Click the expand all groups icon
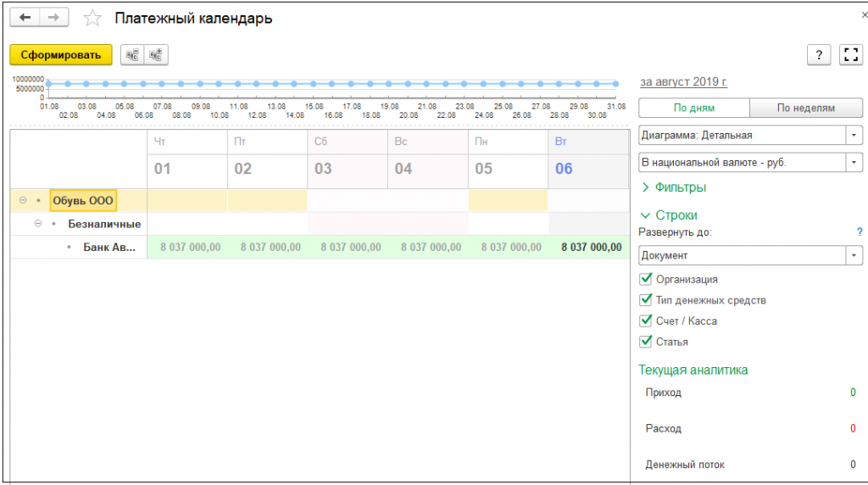Viewport: 868px width, 485px height. pyautogui.click(x=156, y=55)
